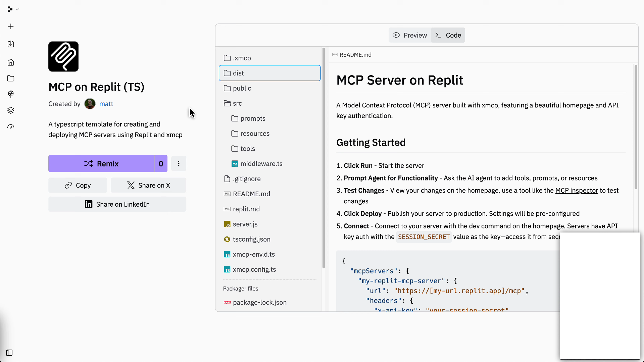
Task: Switch to the Preview tab
Action: tap(410, 35)
